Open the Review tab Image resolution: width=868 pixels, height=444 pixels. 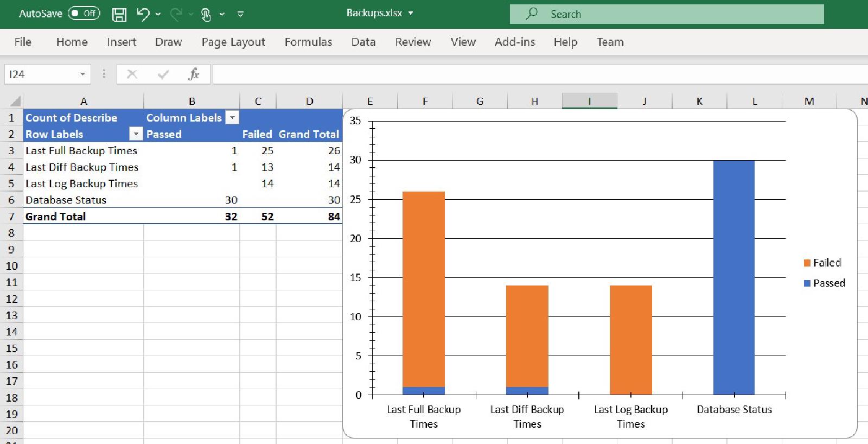(x=413, y=42)
